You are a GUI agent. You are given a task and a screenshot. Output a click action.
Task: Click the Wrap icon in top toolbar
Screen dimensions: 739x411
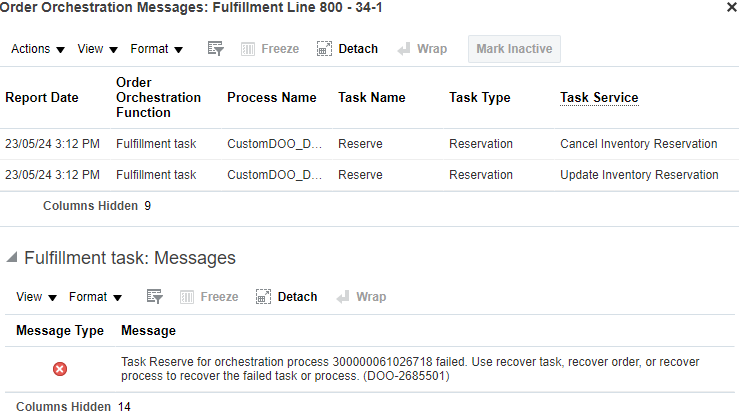coord(404,49)
